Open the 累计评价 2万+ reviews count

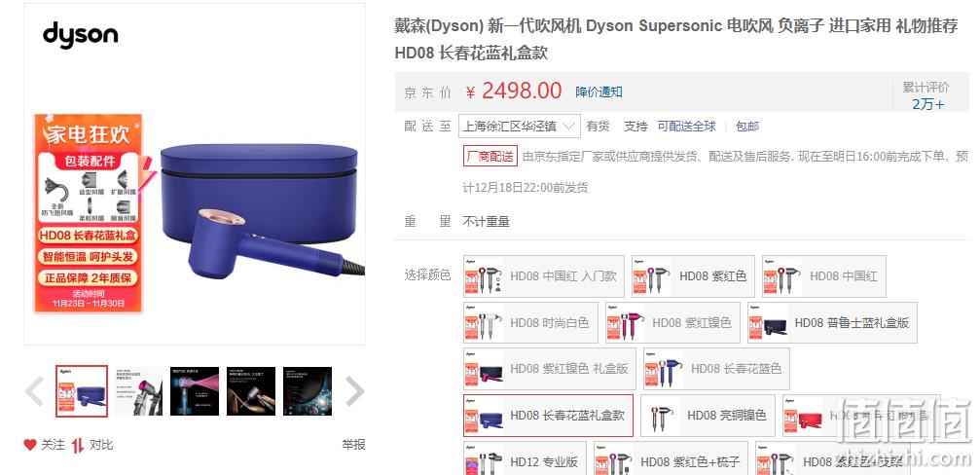[926, 95]
